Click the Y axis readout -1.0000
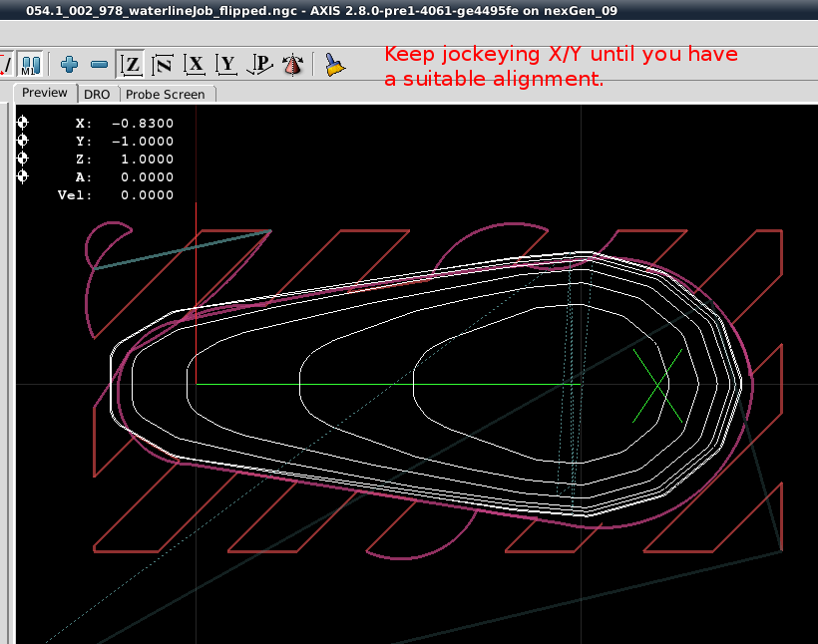 143,142
